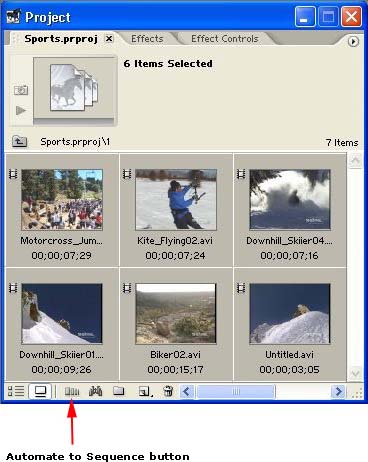Click the film icon on Motorcross clip

coord(13,174)
